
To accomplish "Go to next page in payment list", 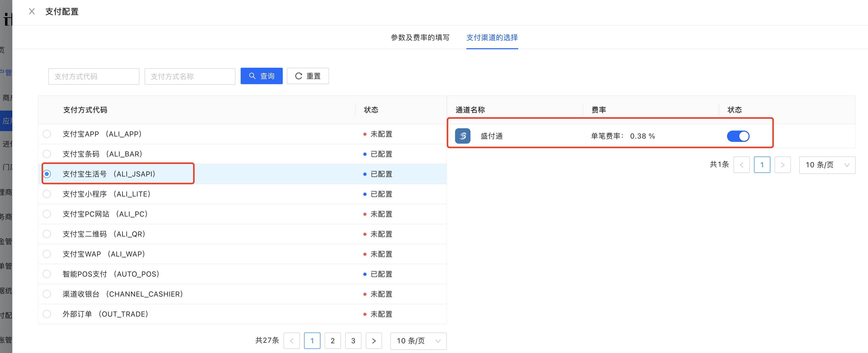I will point(374,340).
